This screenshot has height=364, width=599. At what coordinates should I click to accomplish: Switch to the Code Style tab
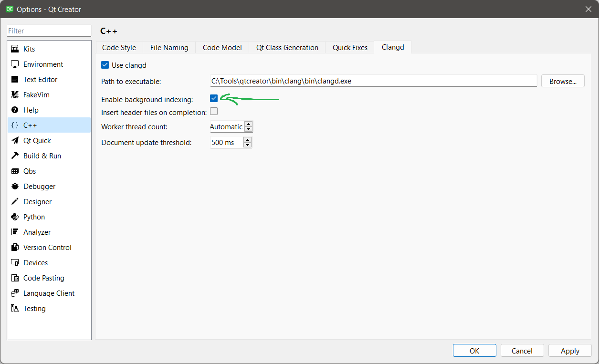tap(119, 47)
